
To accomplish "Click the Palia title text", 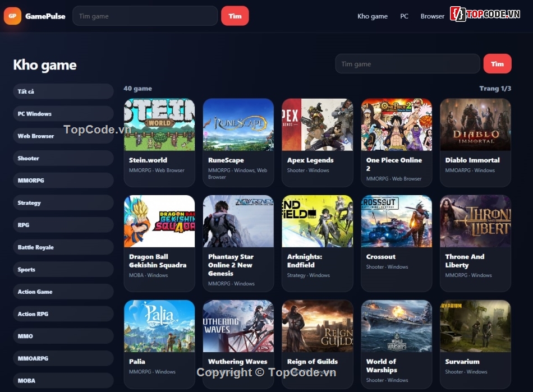I will point(137,362).
